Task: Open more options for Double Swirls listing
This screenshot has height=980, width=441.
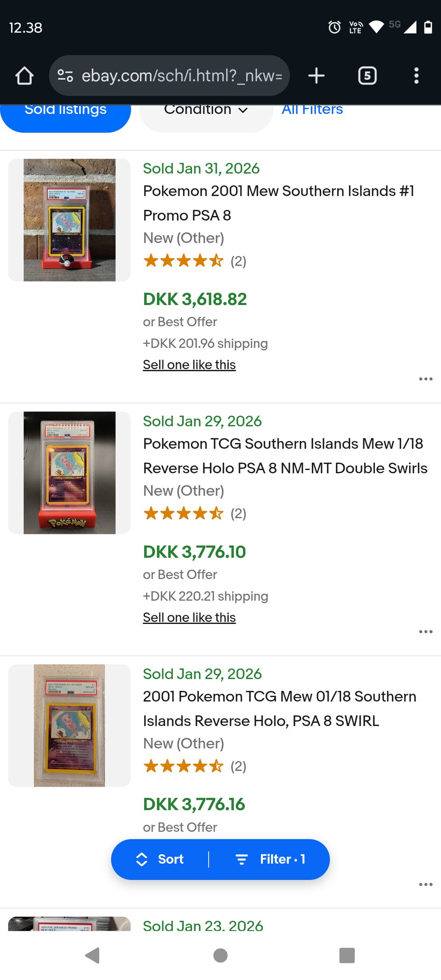Action: point(425,632)
